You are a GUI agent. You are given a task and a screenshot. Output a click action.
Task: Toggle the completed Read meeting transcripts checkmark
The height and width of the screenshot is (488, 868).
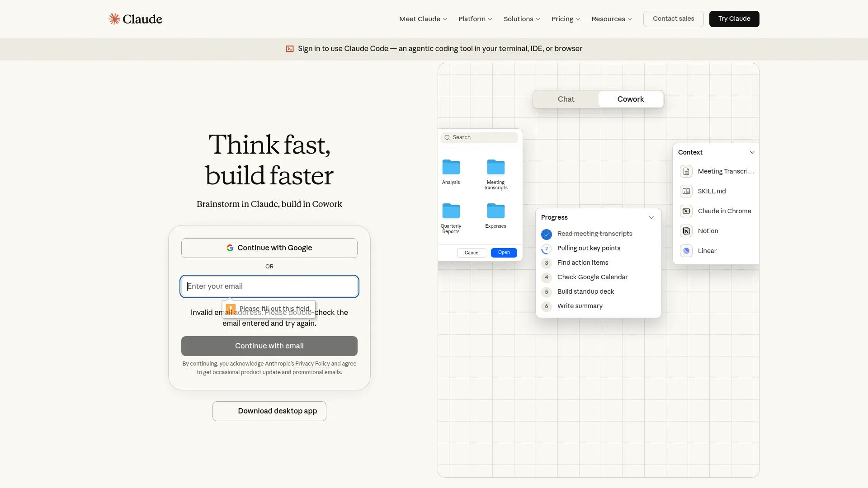click(x=547, y=234)
